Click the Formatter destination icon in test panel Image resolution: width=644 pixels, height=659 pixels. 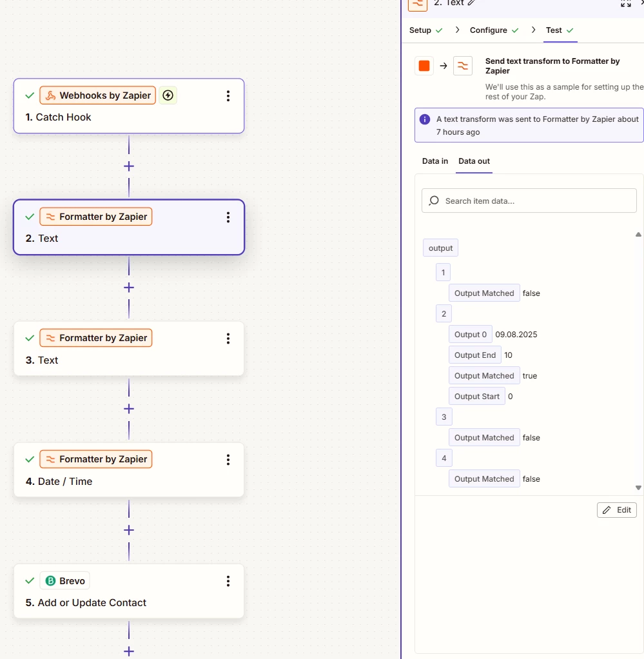tap(462, 66)
